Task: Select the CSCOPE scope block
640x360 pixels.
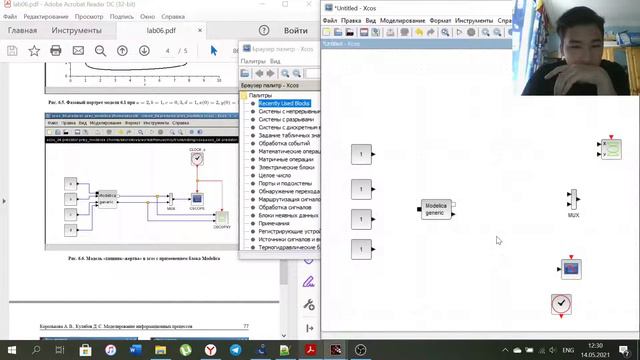Action: (x=571, y=269)
